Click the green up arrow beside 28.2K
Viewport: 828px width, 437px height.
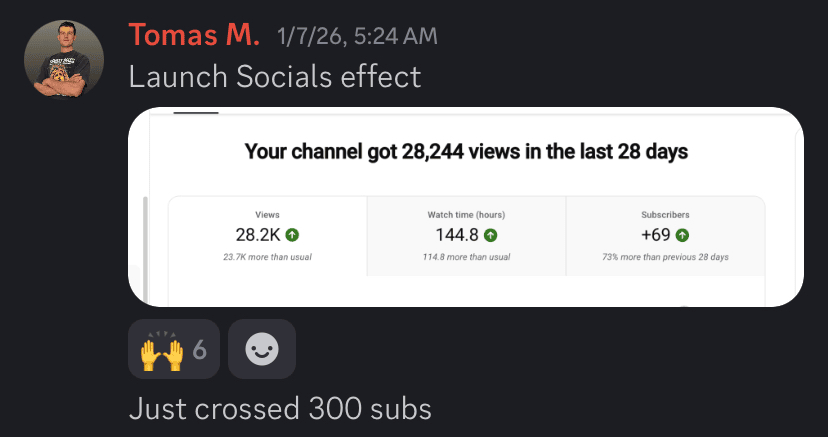[293, 235]
